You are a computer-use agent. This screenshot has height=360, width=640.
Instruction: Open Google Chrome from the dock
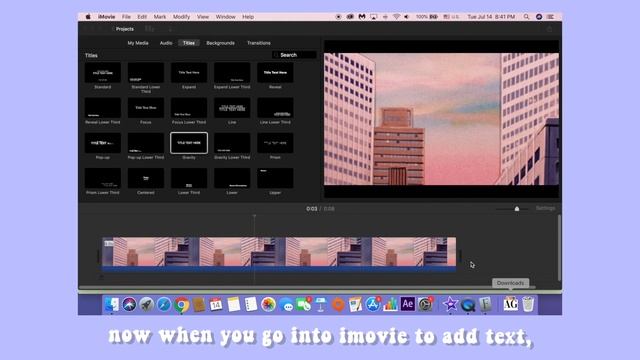182,304
